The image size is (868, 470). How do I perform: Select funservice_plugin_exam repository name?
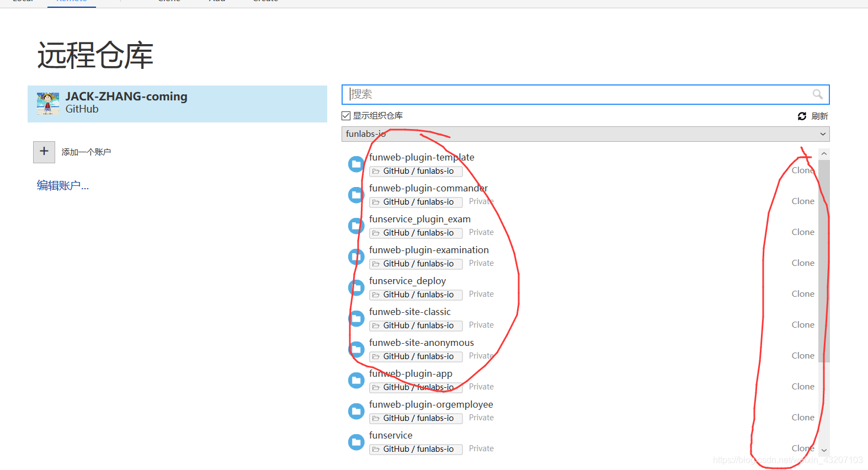420,219
